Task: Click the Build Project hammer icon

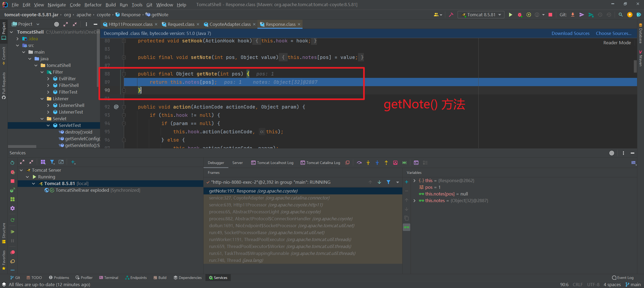Action: 451,15
